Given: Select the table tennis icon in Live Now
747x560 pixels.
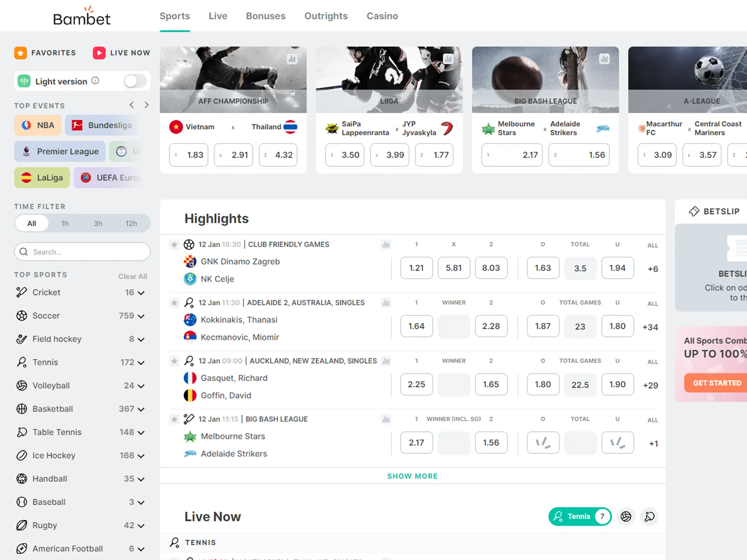Looking at the screenshot, I should pyautogui.click(x=649, y=516).
